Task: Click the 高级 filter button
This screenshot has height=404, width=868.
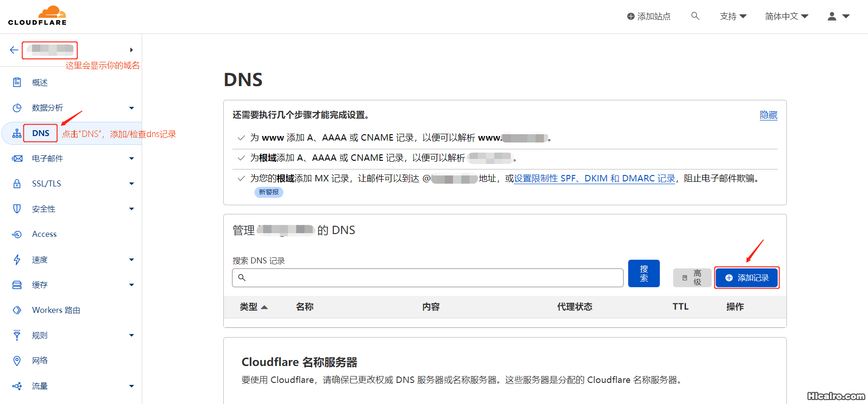Action: point(692,278)
